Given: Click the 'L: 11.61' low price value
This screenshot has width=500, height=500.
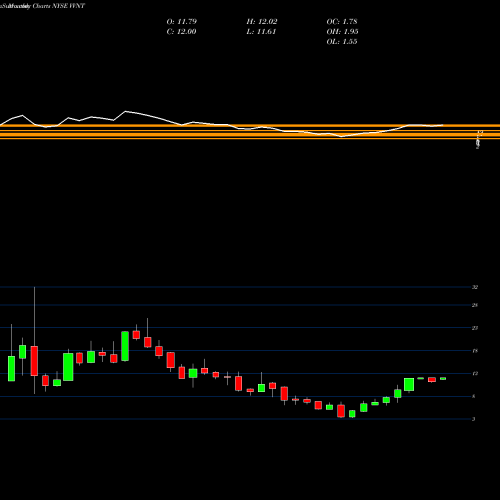Looking at the screenshot, I should 261,32.
